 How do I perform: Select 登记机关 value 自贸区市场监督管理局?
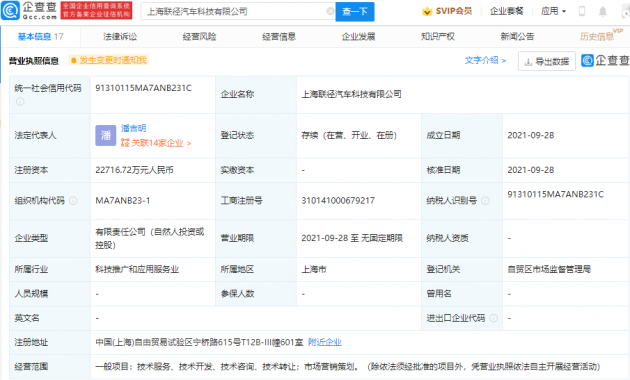click(x=549, y=269)
